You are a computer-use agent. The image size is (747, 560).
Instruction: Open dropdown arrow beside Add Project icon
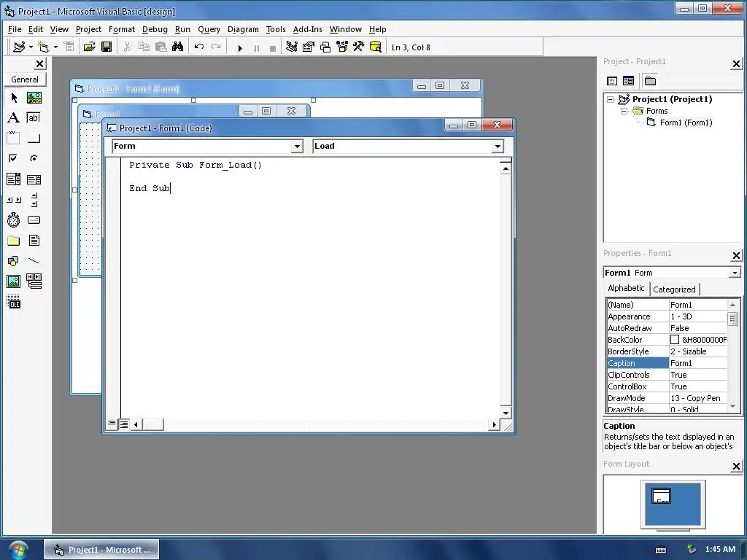tap(31, 47)
